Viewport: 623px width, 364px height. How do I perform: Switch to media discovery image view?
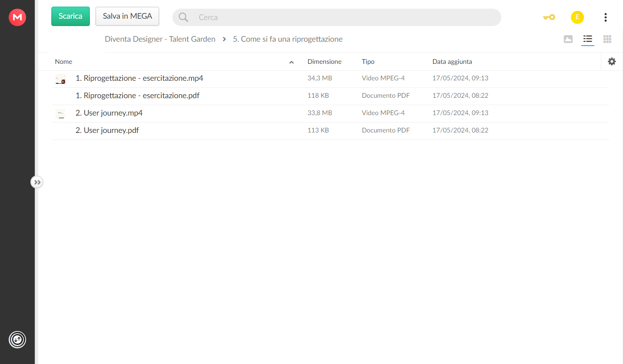(568, 39)
